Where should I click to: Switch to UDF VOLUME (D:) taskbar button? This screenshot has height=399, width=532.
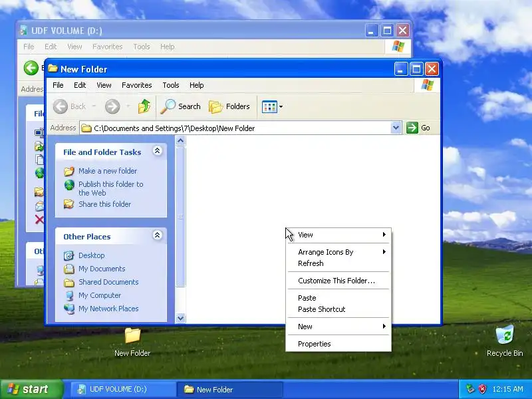[124, 389]
